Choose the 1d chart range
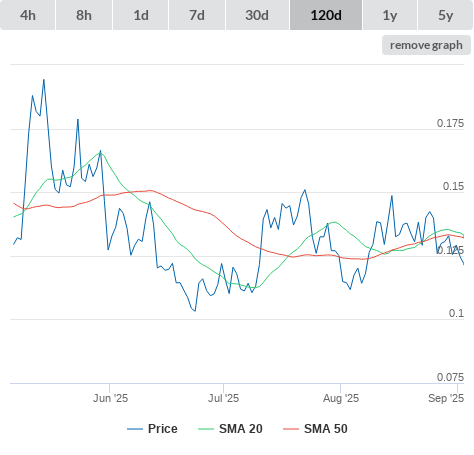 tap(141, 15)
